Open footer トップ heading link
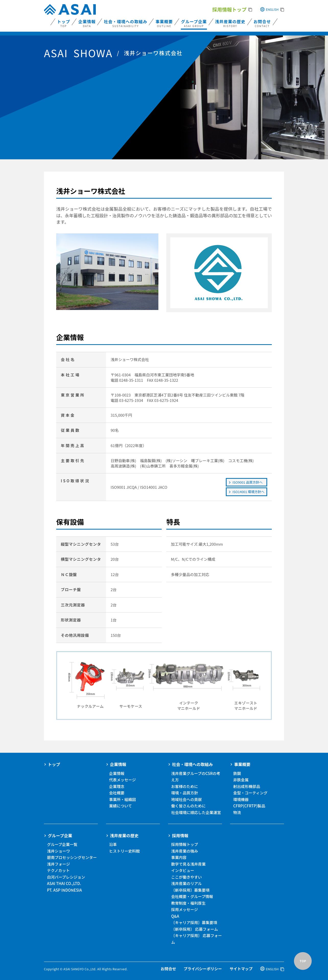The height and width of the screenshot is (980, 328). [54, 764]
